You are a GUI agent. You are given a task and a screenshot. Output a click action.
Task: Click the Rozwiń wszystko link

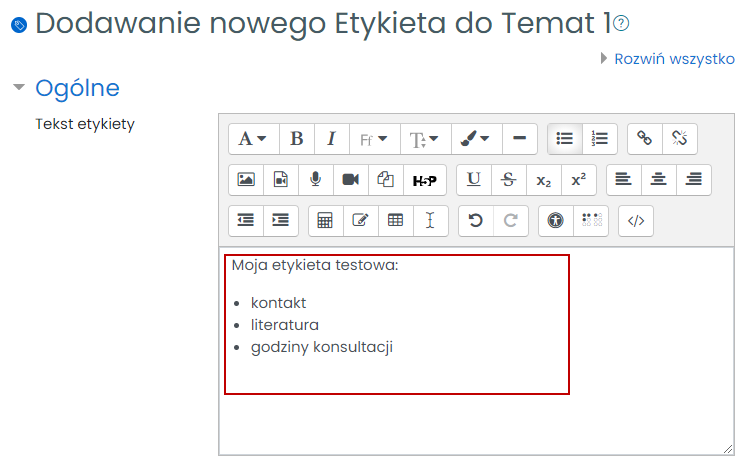(x=673, y=58)
